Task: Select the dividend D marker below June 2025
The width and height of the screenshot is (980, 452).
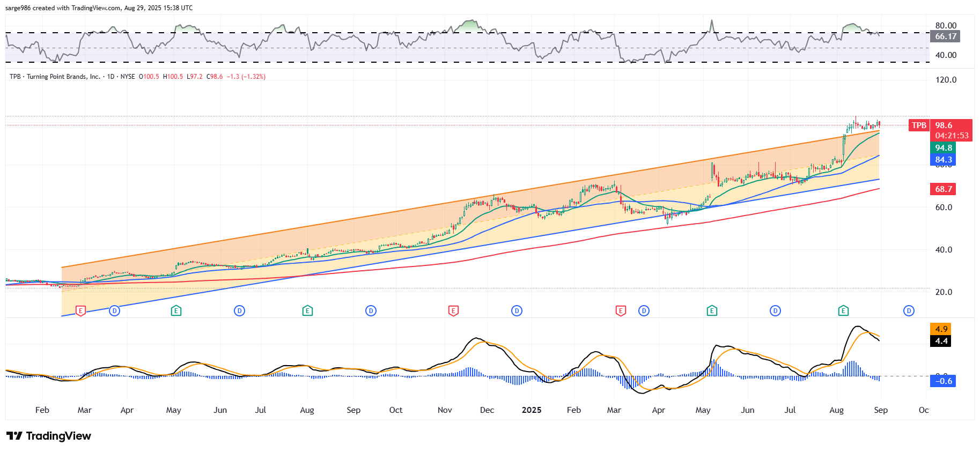Action: point(775,310)
